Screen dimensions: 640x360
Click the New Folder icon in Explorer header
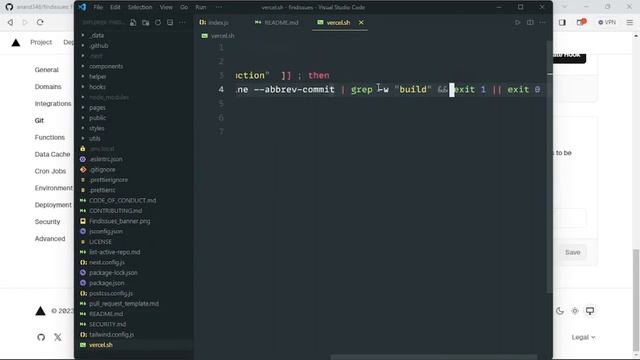pyautogui.click(x=145, y=23)
